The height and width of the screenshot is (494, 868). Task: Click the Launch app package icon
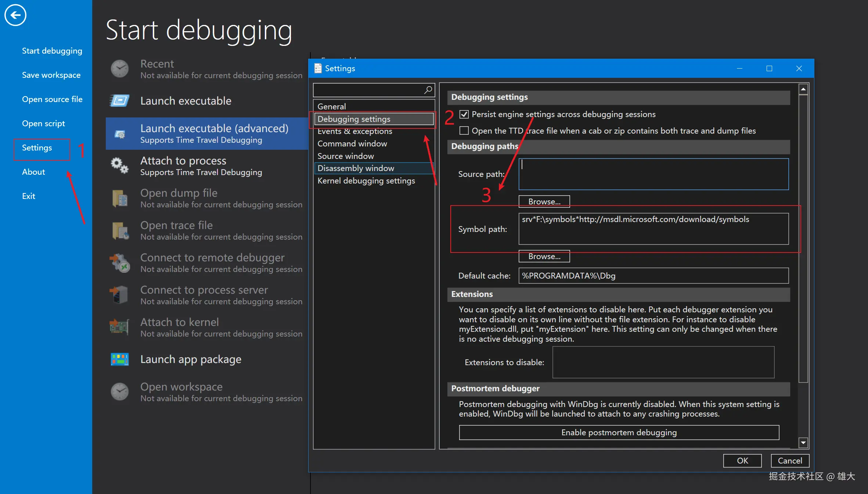pyautogui.click(x=120, y=359)
